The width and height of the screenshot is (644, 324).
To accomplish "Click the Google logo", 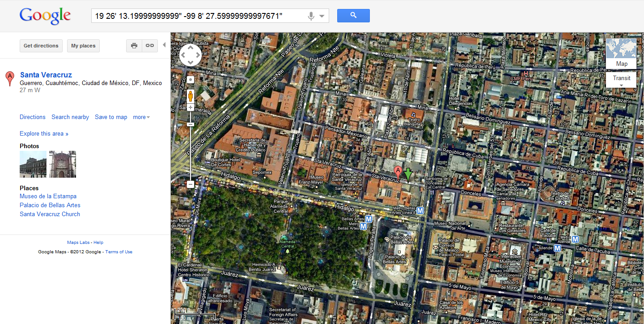I will tap(45, 16).
